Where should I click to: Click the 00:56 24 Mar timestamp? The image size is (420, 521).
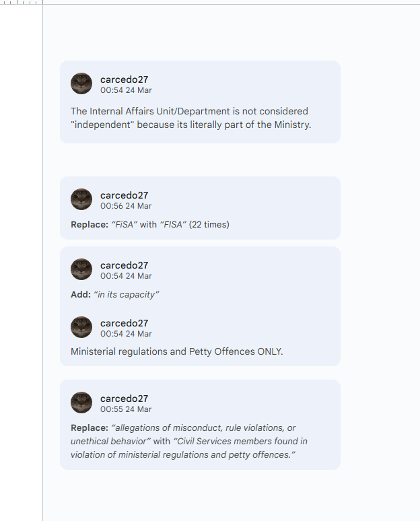126,206
